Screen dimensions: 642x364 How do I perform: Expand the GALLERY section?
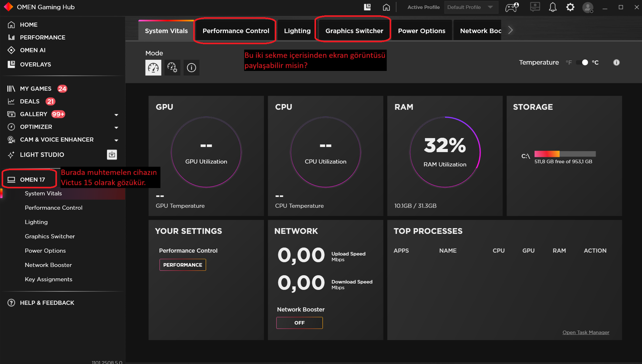[116, 115]
